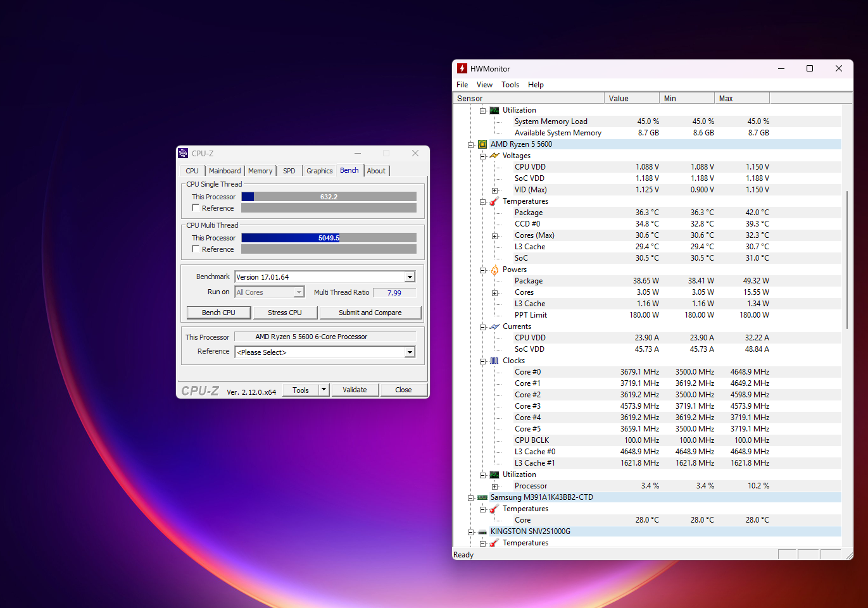Open the Tools menu in HWMonitor
Viewport: 868px width, 608px height.
tap(510, 85)
